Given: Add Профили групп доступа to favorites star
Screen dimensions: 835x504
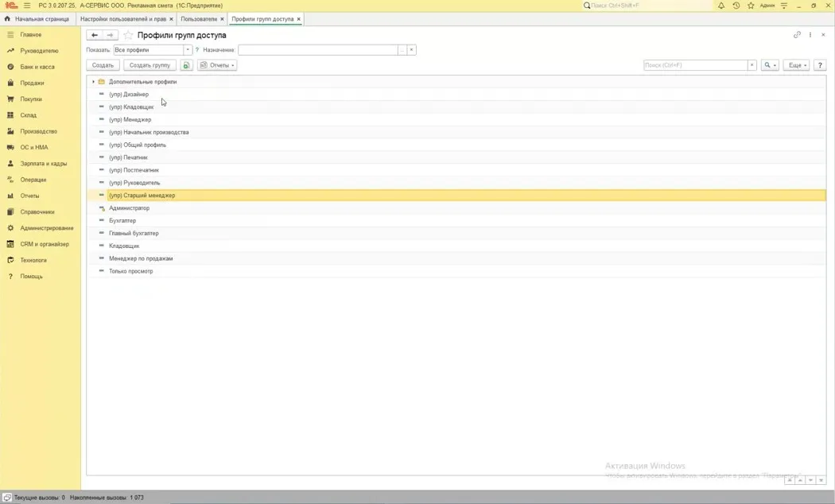Looking at the screenshot, I should (x=128, y=35).
